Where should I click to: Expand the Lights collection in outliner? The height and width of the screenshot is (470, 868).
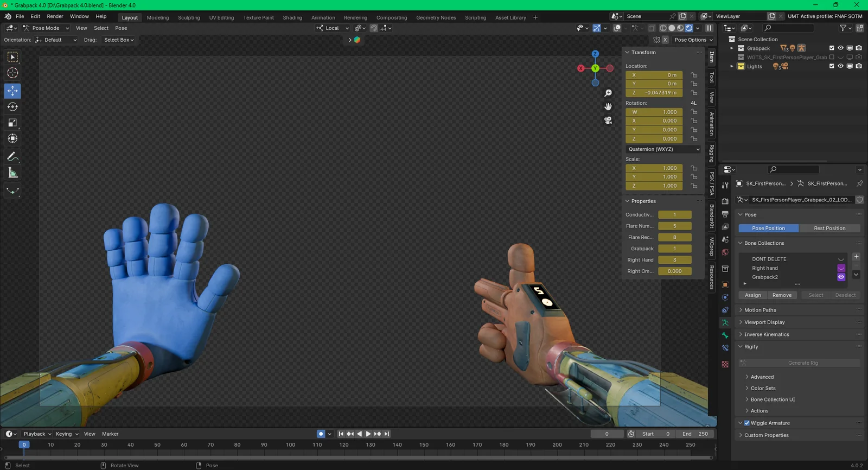coord(732,66)
